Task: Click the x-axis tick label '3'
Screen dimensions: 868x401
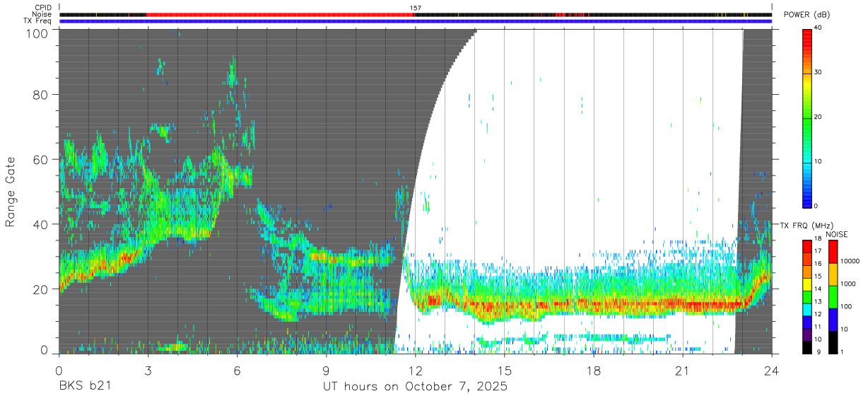Action: pos(148,371)
